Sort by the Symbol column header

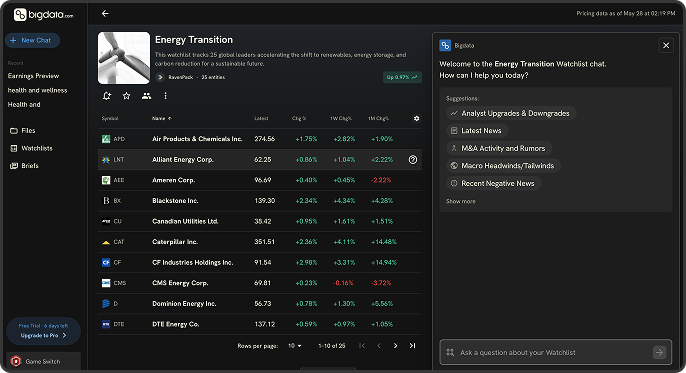(x=110, y=119)
